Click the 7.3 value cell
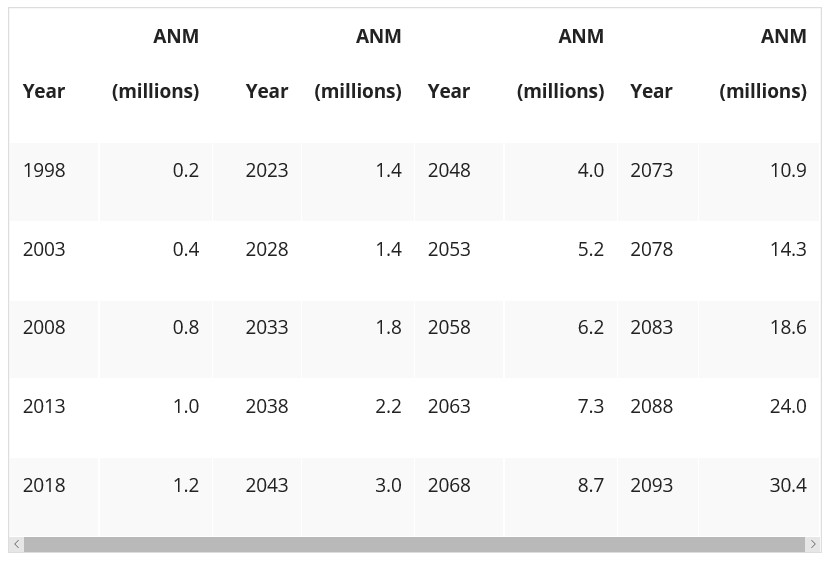Image resolution: width=831 pixels, height=561 pixels. tap(591, 407)
